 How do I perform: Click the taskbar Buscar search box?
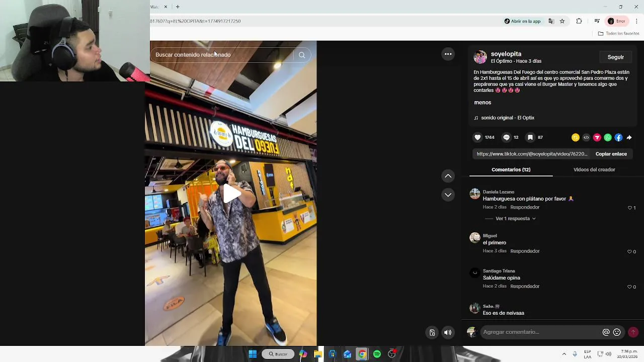pyautogui.click(x=278, y=354)
